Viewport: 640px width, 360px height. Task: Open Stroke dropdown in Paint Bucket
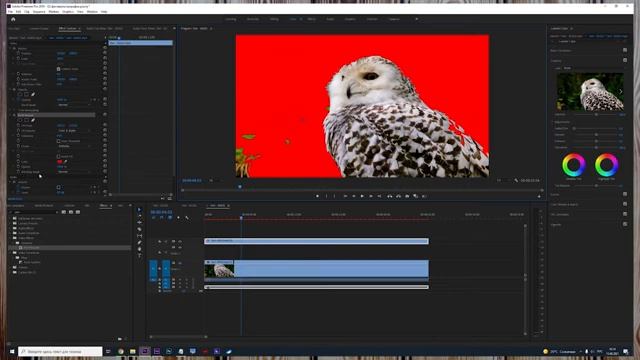pos(73,146)
